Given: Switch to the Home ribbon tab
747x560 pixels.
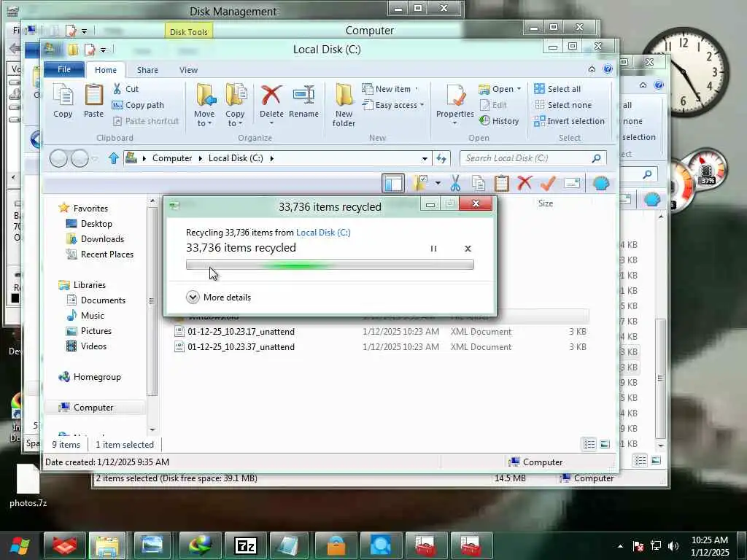Looking at the screenshot, I should coord(105,70).
